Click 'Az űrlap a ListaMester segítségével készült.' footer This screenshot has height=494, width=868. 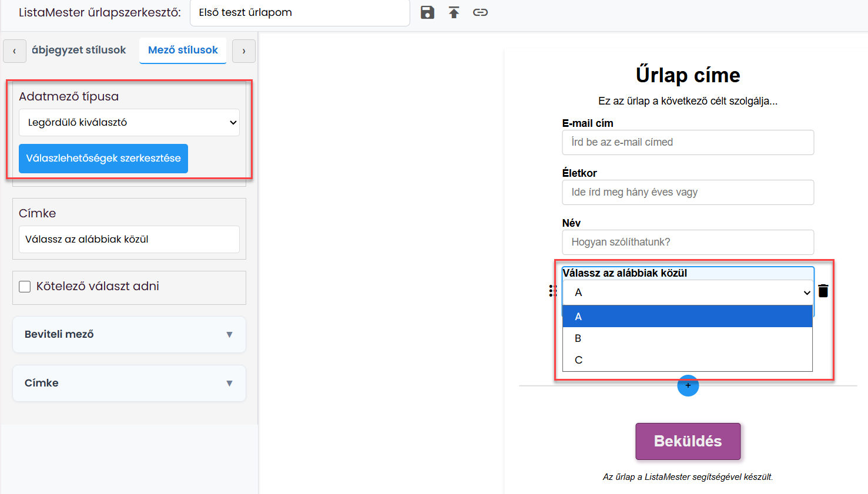[x=688, y=477]
